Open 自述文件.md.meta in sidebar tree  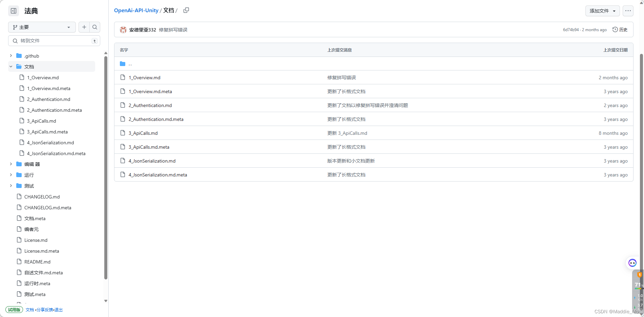click(x=43, y=273)
